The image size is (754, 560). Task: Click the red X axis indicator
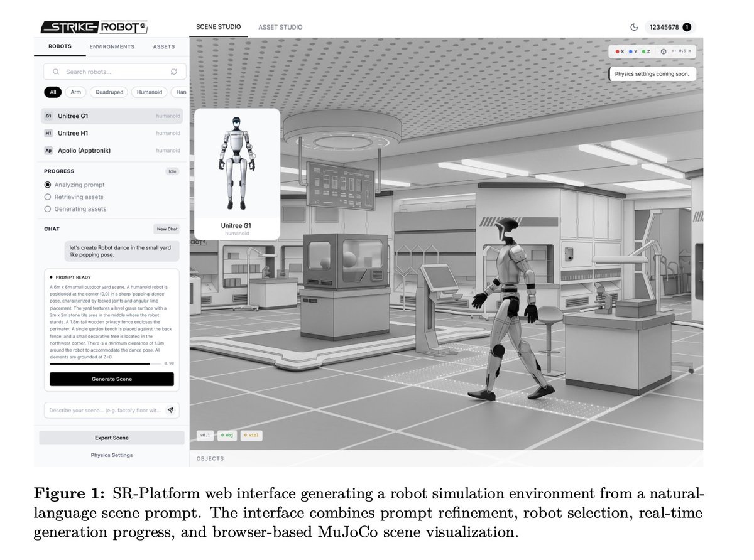click(x=620, y=51)
